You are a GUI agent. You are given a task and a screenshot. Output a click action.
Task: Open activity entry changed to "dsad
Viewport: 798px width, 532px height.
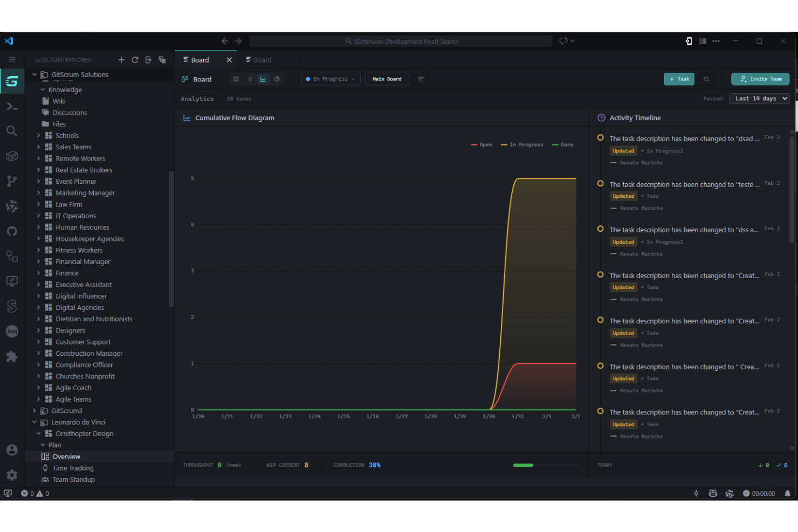click(x=684, y=139)
